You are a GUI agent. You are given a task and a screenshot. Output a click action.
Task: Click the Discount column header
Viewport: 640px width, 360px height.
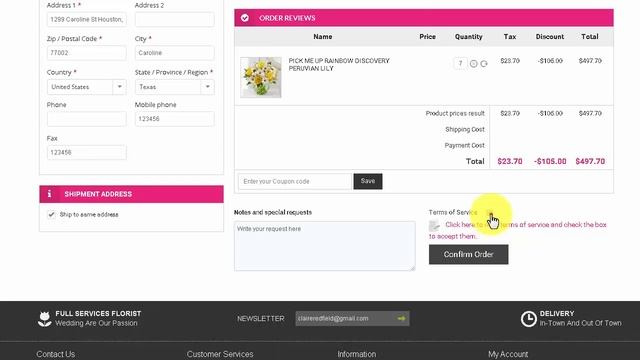pos(550,37)
